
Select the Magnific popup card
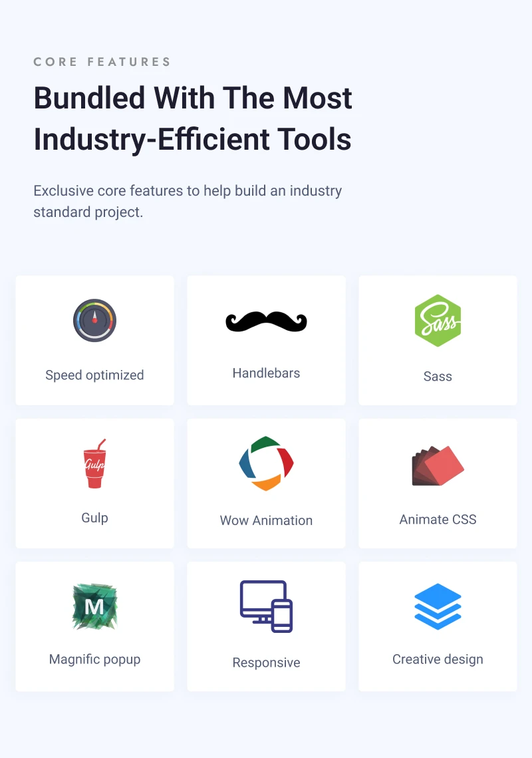[x=94, y=626]
